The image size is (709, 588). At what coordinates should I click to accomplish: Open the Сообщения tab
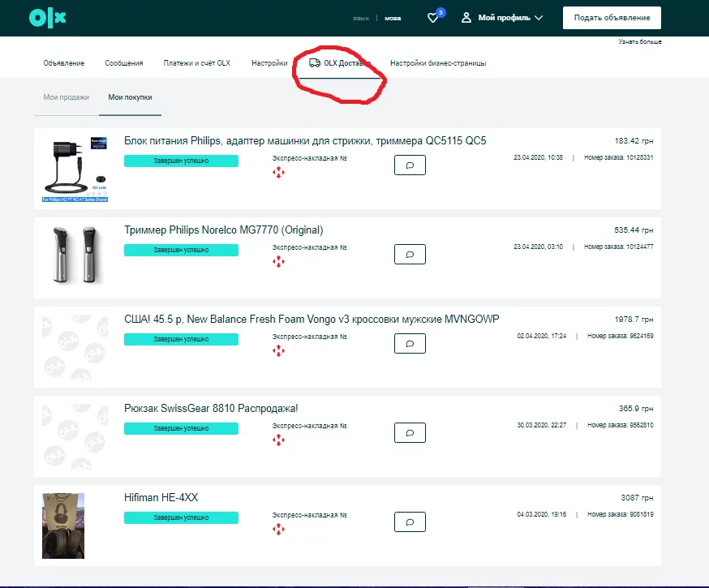(x=124, y=63)
